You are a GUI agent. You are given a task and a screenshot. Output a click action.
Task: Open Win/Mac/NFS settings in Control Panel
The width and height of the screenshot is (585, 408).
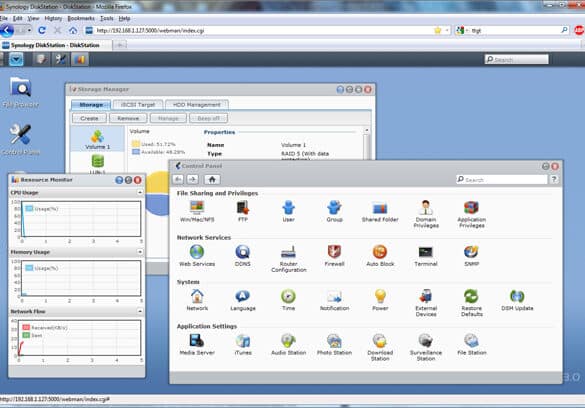[x=197, y=211]
